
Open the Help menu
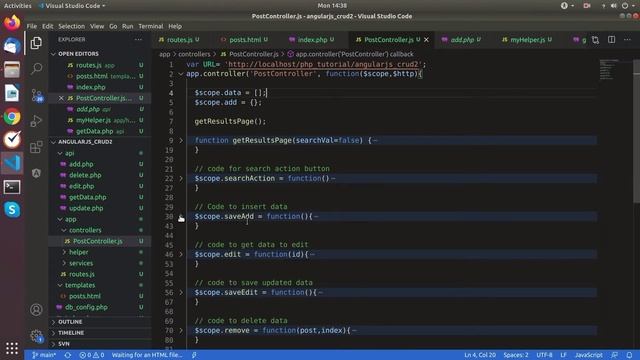pos(175,26)
